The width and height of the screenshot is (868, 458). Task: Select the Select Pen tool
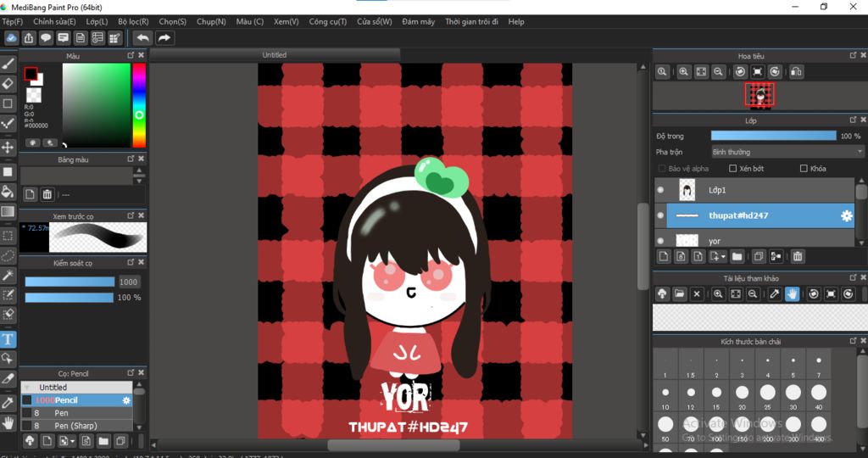pos(8,294)
